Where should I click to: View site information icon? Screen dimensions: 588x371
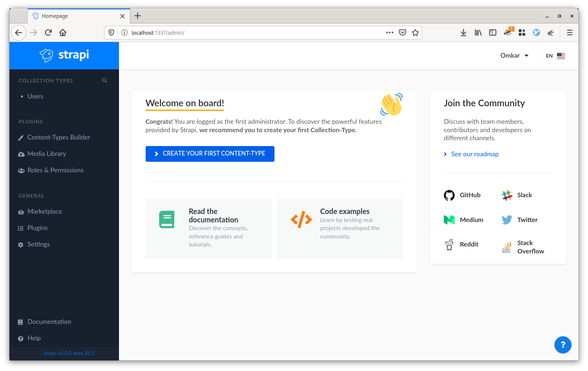click(124, 32)
